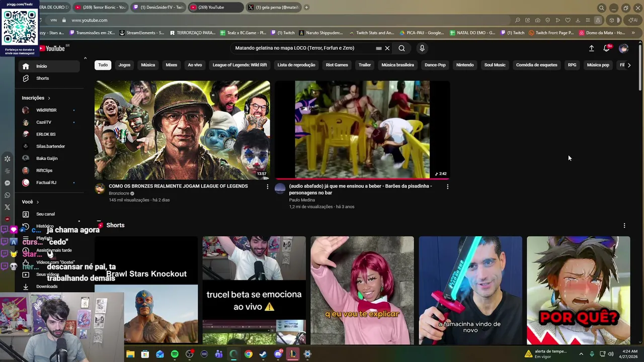Select the Ao vivo filter chip
The image size is (644, 362).
point(195,65)
